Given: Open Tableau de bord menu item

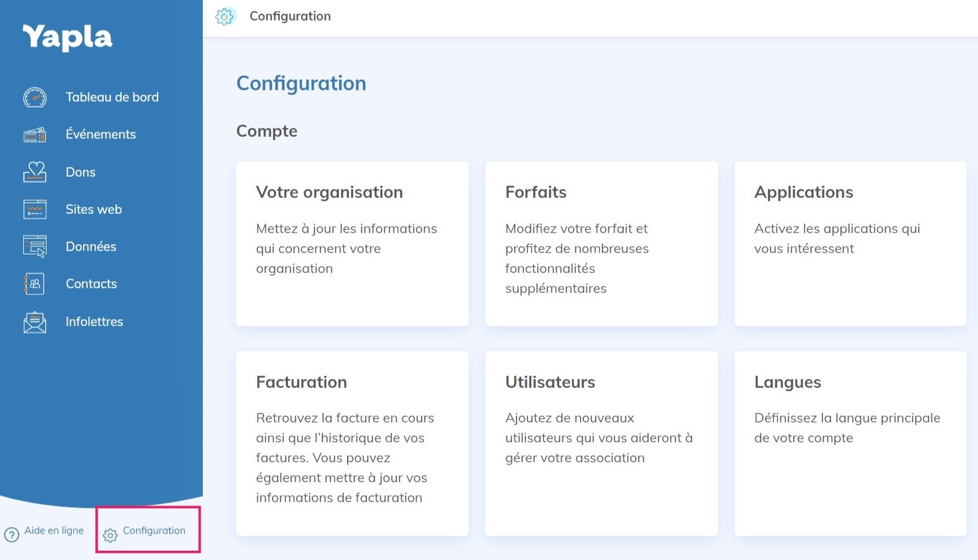Looking at the screenshot, I should point(112,97).
